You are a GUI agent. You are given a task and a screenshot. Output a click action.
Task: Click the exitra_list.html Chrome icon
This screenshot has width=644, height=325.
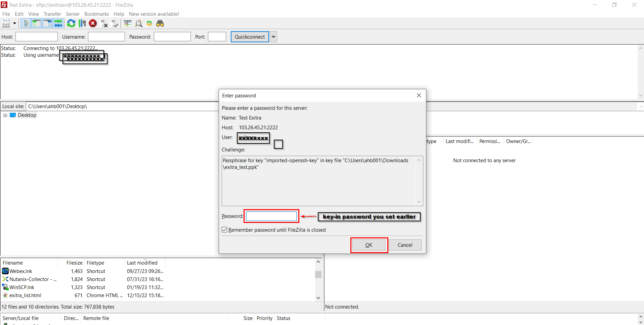click(5, 295)
